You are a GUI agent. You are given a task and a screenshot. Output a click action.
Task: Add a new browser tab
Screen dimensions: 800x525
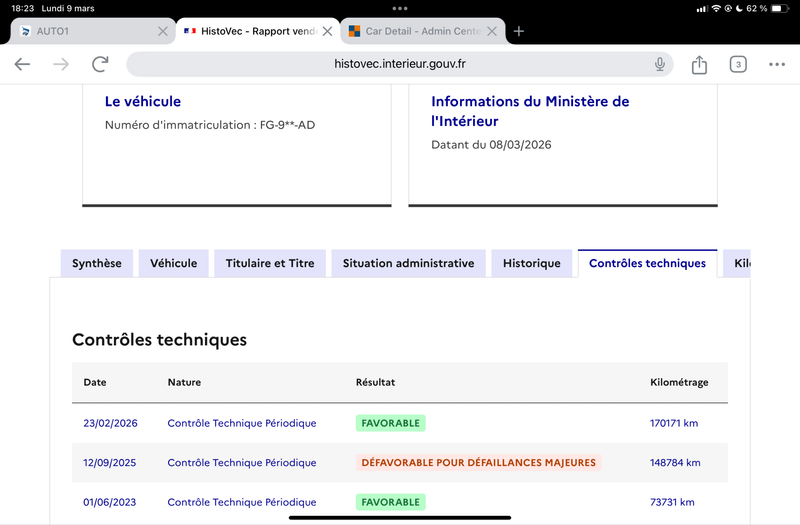(519, 31)
